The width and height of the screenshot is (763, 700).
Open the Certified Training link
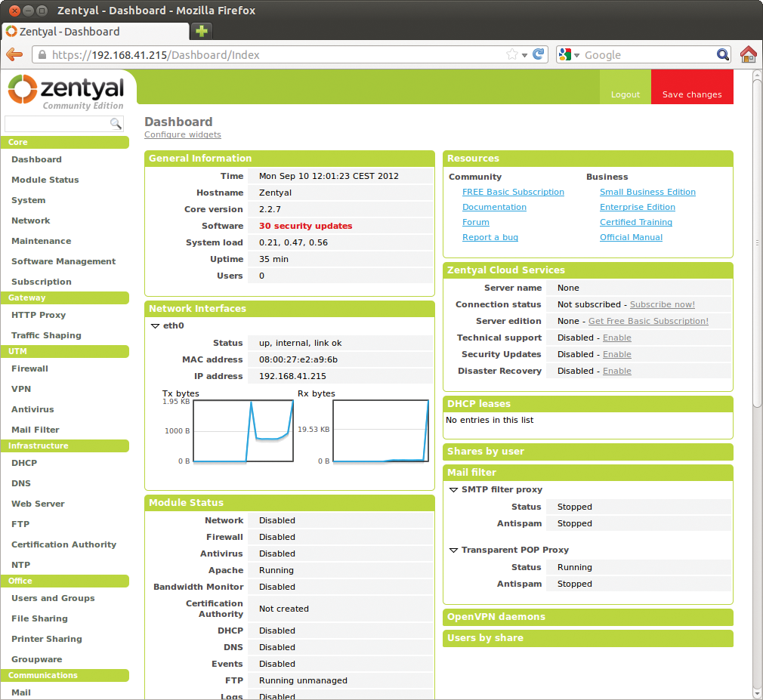pos(636,222)
